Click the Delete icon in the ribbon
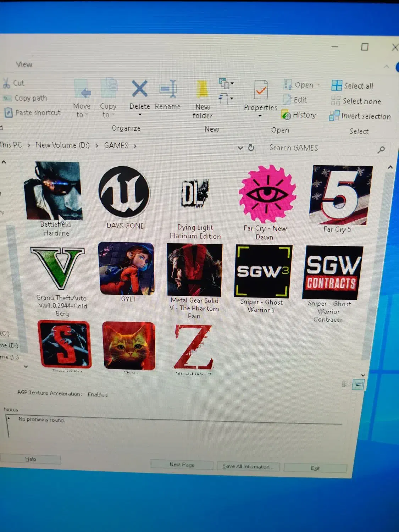This screenshot has width=399, height=532. (x=139, y=89)
